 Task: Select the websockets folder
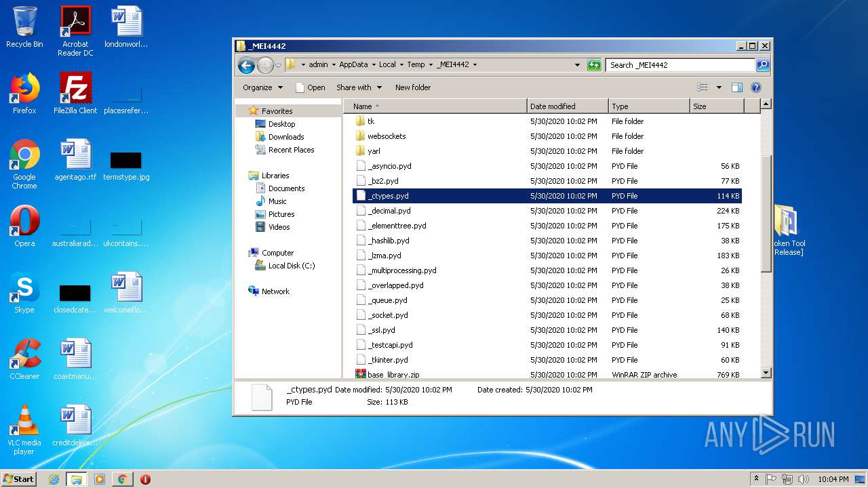point(387,136)
